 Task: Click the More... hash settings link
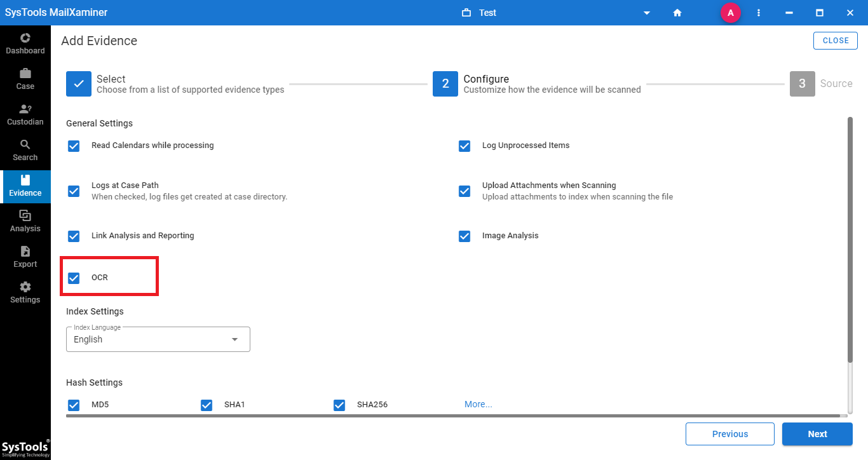tap(478, 404)
